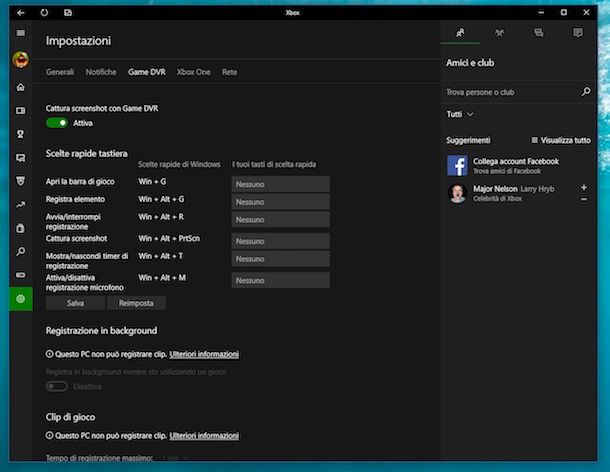This screenshot has width=610, height=472.
Task: Click the Scelte rapide tastiera heading
Action: [86, 154]
